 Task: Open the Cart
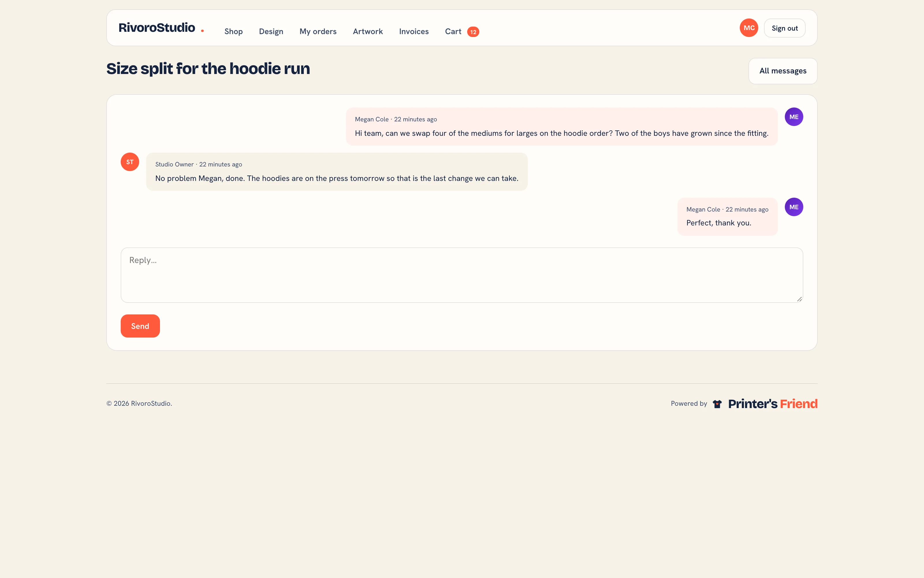point(453,31)
